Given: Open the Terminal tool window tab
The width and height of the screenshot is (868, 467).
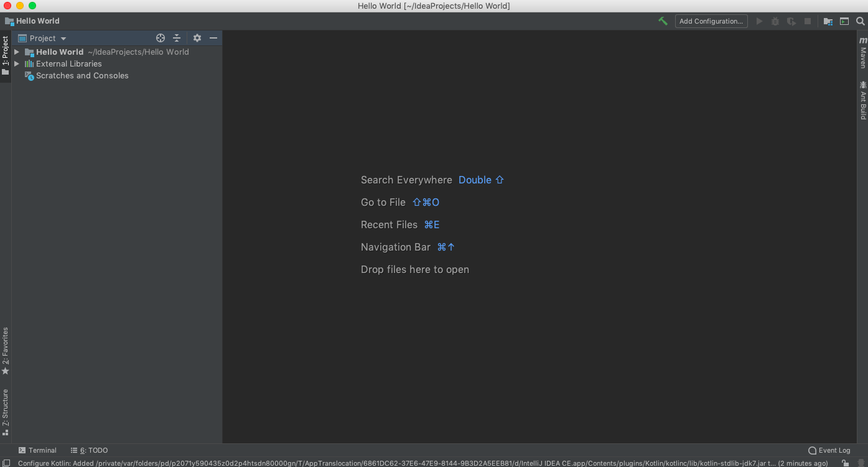Looking at the screenshot, I should coord(37,450).
